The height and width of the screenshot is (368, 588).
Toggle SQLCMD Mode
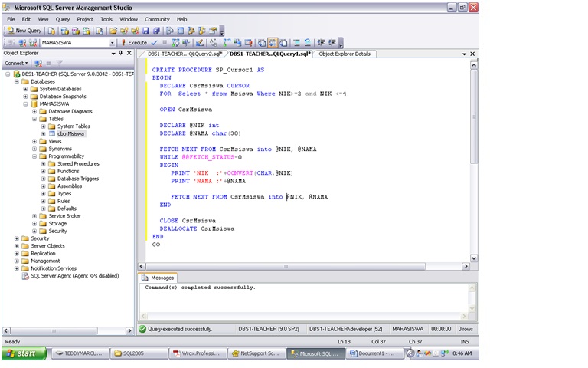click(x=248, y=42)
